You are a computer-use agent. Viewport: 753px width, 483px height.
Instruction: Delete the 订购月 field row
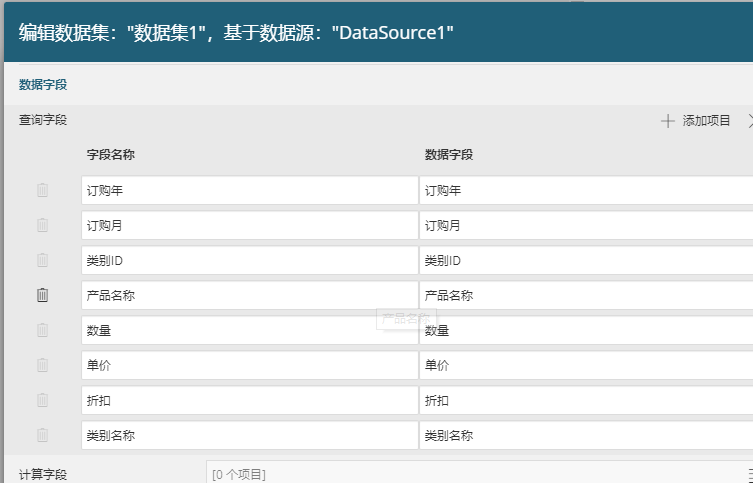(x=42, y=225)
